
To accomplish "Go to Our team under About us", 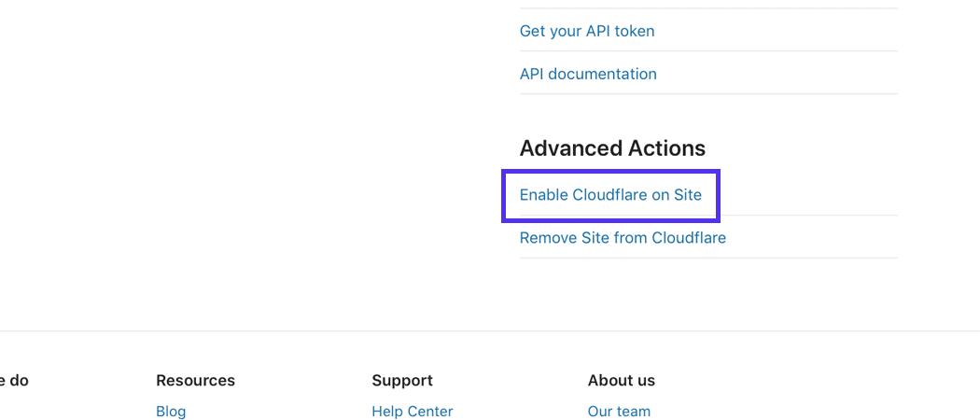I will click(619, 412).
